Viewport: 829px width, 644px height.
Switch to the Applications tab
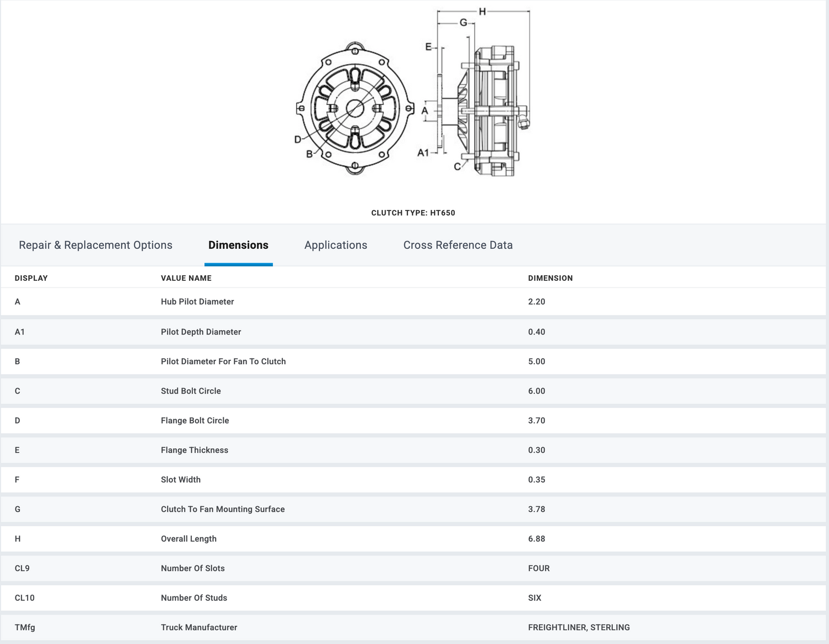[x=335, y=245]
